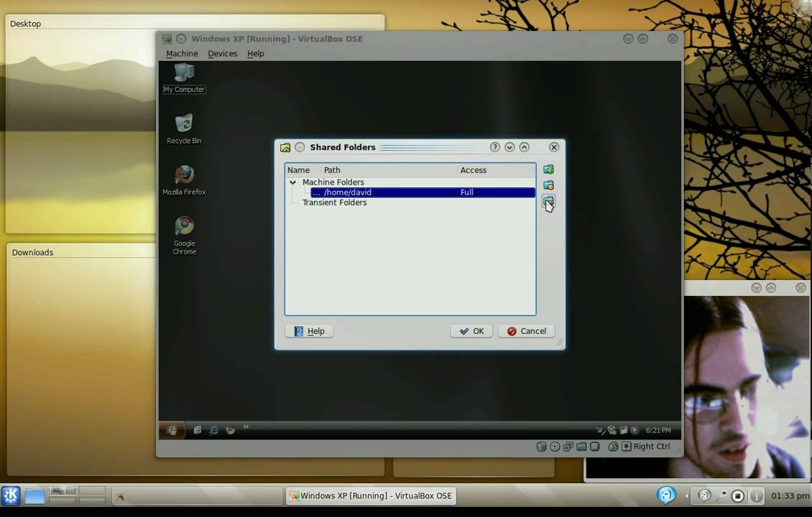Click the Downloads folder view title
Viewport: 812px width, 517px height.
(x=32, y=253)
